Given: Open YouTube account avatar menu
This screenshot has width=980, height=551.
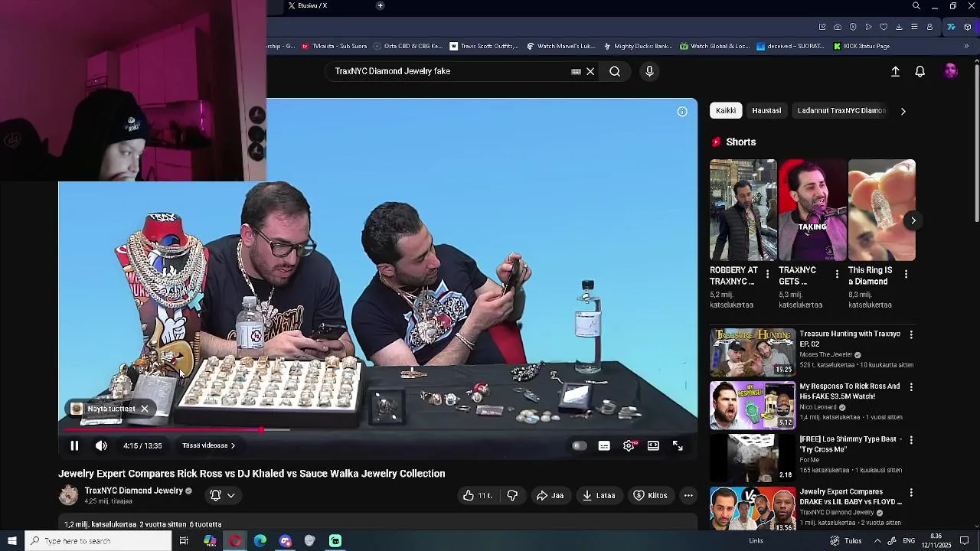Looking at the screenshot, I should [951, 71].
